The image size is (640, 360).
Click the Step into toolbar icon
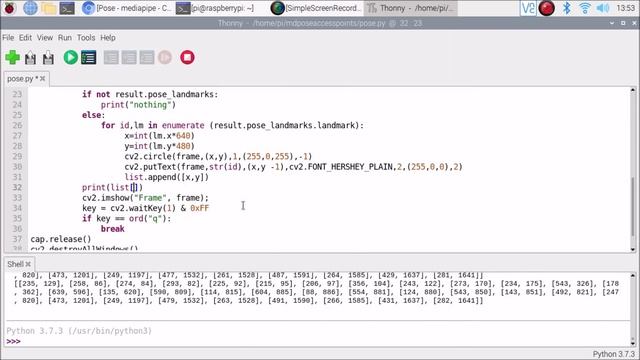pos(129,58)
